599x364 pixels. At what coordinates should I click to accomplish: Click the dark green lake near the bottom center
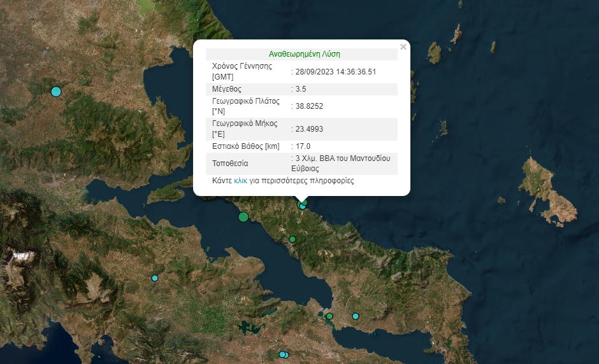247,328
